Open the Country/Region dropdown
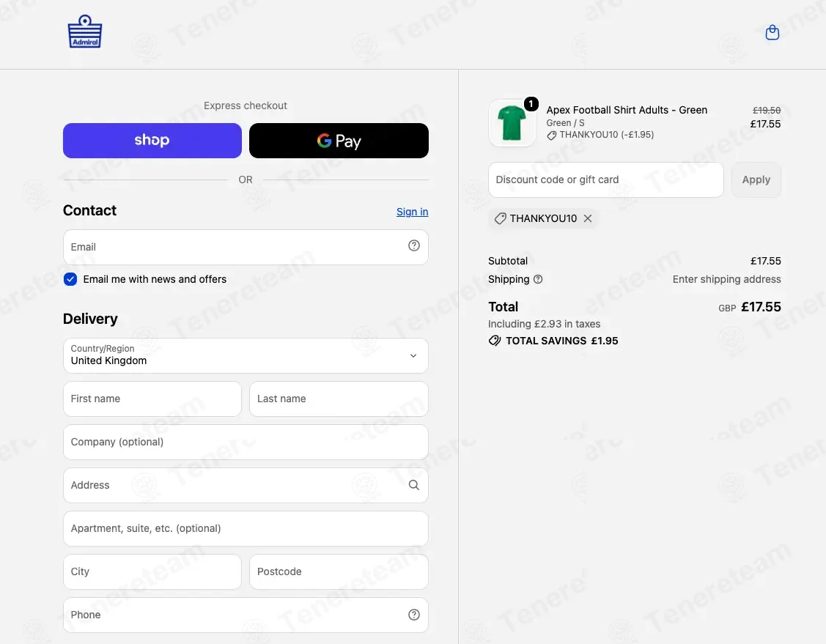The width and height of the screenshot is (826, 644). (x=246, y=355)
